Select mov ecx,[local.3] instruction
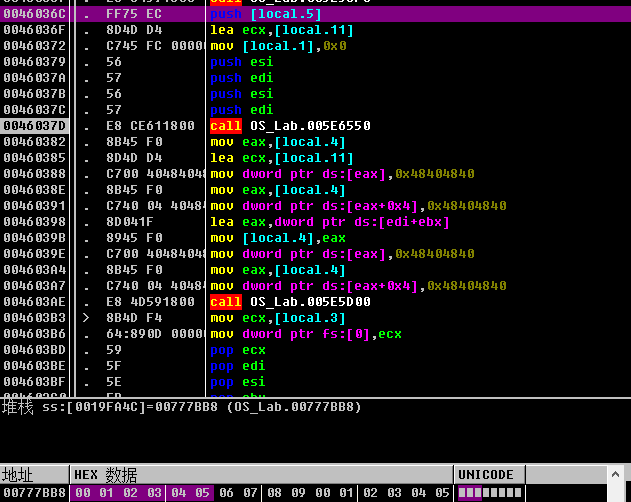The image size is (631, 502). pyautogui.click(x=278, y=318)
